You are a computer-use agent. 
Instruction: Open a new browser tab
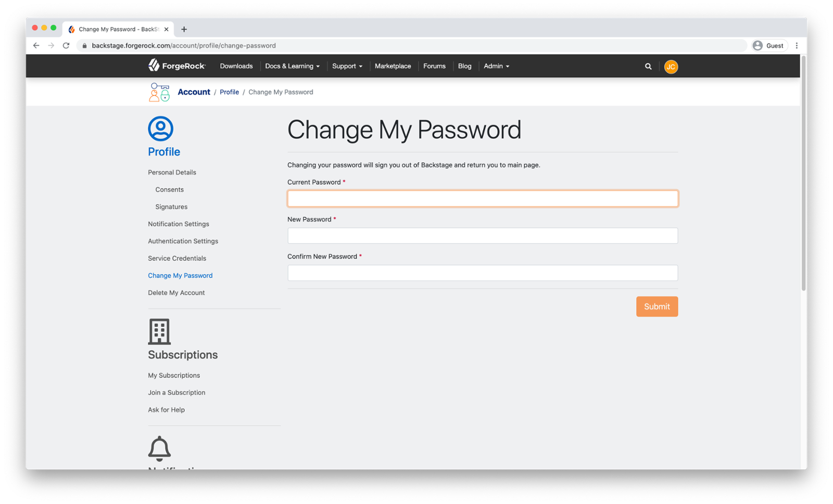184,29
